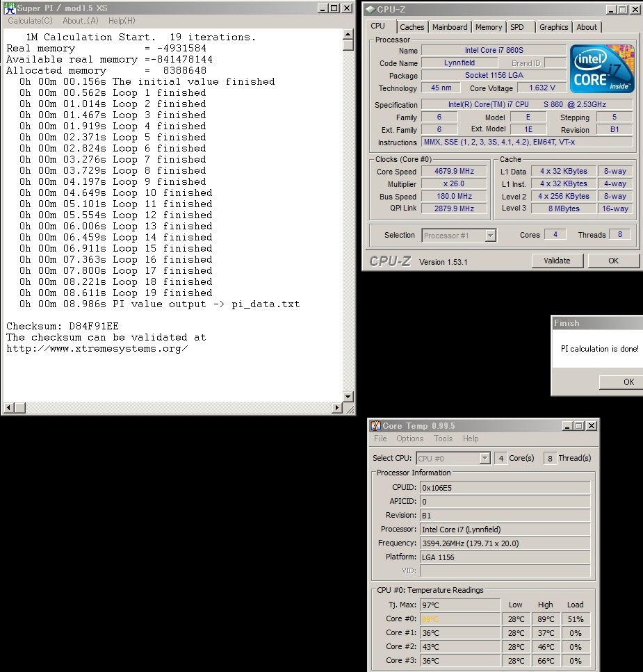Click the CPUID field '0x106E5'
The width and height of the screenshot is (643, 672).
pyautogui.click(x=505, y=488)
